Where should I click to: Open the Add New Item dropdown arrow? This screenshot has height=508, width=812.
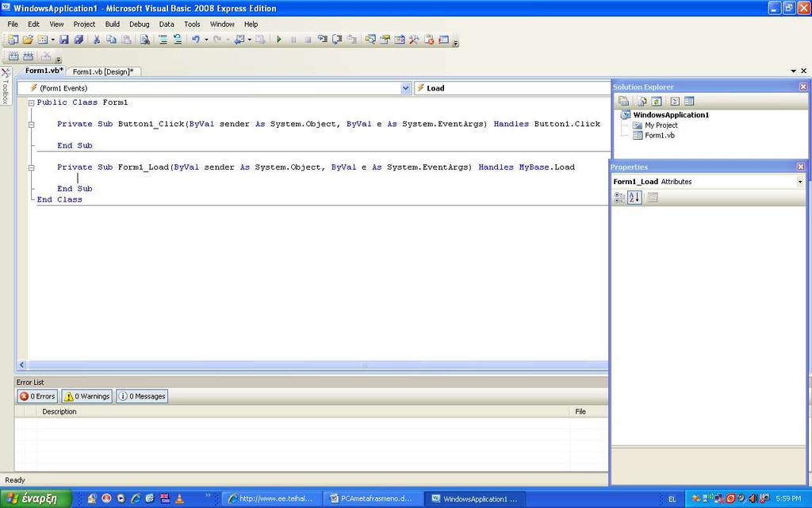click(53, 40)
